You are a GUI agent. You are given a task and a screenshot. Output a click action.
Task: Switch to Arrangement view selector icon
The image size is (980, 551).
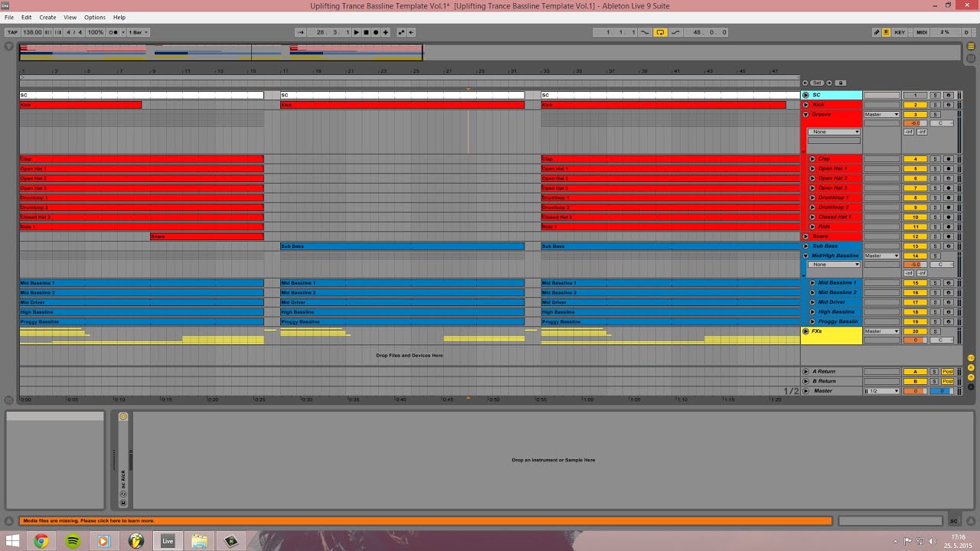tap(971, 45)
